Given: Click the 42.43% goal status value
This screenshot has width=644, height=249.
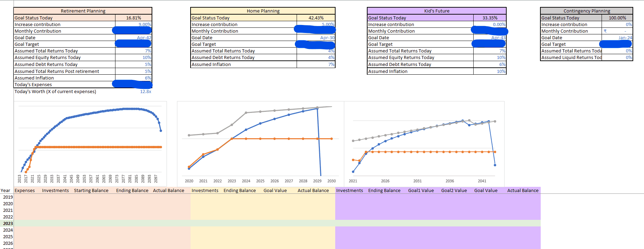Looking at the screenshot, I should pyautogui.click(x=316, y=18).
